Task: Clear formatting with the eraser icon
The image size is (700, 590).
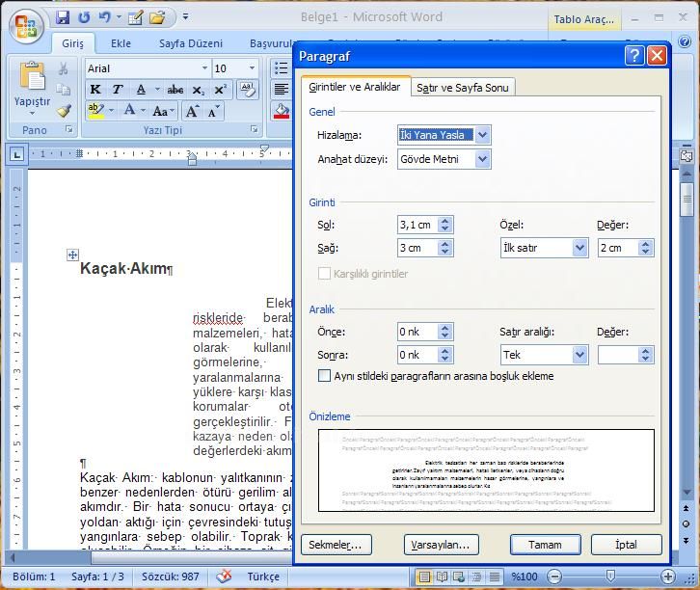Action: coord(248,90)
